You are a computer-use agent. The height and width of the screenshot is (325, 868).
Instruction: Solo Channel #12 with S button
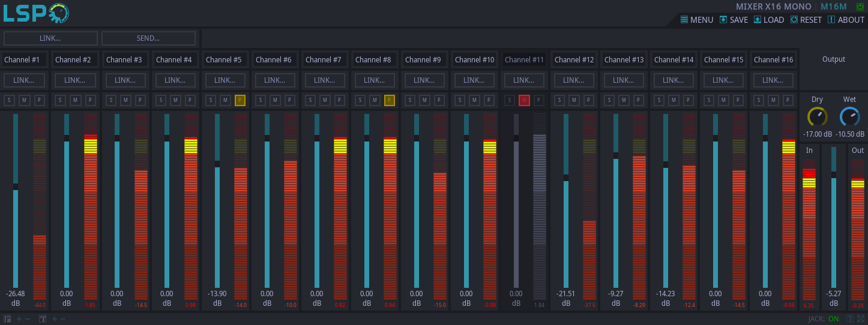coord(559,100)
